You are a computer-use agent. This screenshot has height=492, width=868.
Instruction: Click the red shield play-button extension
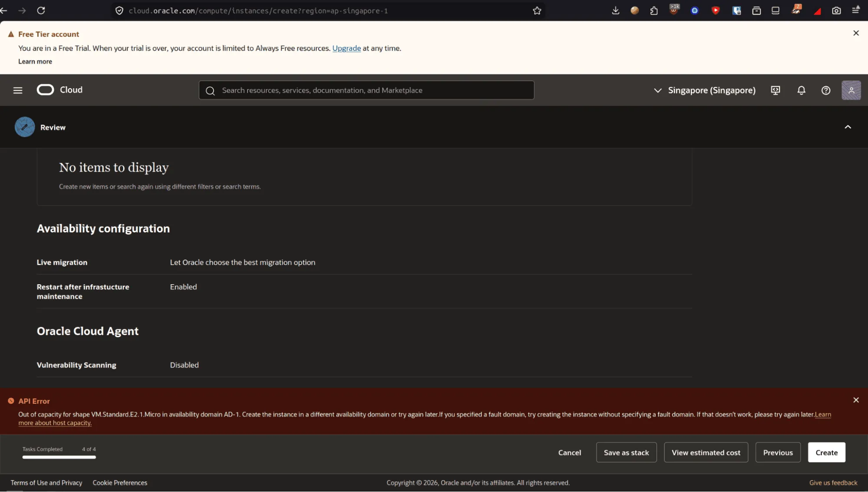pos(716,10)
